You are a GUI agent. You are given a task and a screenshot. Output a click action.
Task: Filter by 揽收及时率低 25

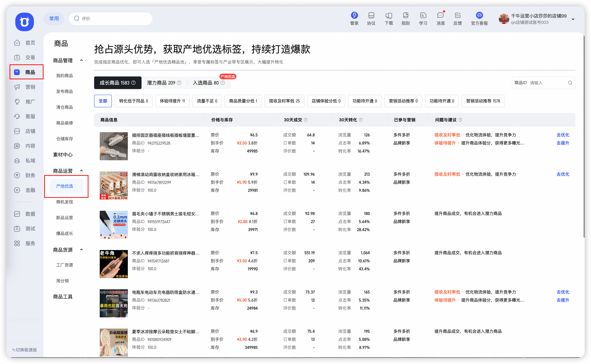[284, 101]
